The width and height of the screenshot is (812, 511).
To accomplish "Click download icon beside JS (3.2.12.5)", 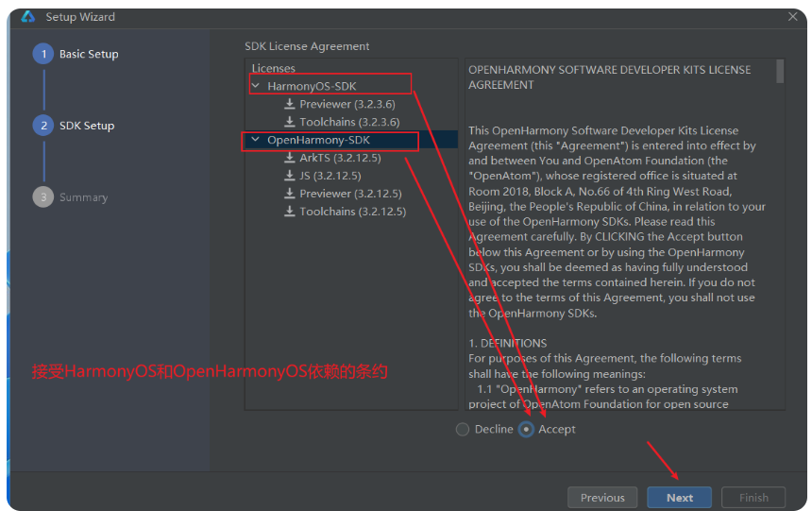I will point(290,176).
